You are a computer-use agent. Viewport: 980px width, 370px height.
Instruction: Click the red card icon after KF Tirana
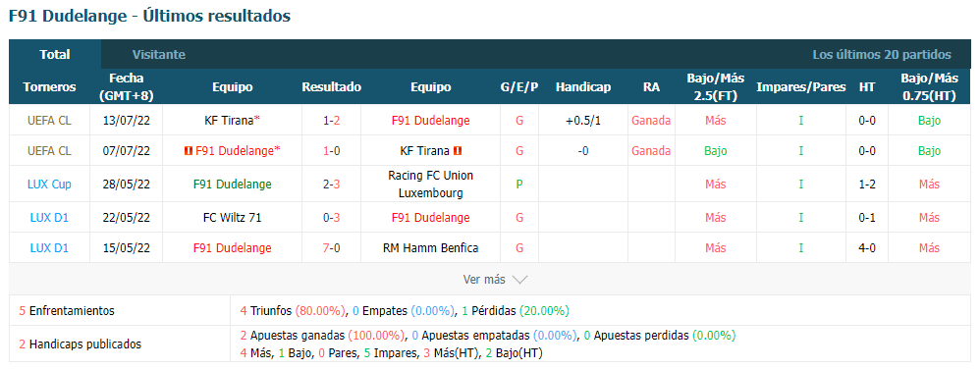(458, 150)
